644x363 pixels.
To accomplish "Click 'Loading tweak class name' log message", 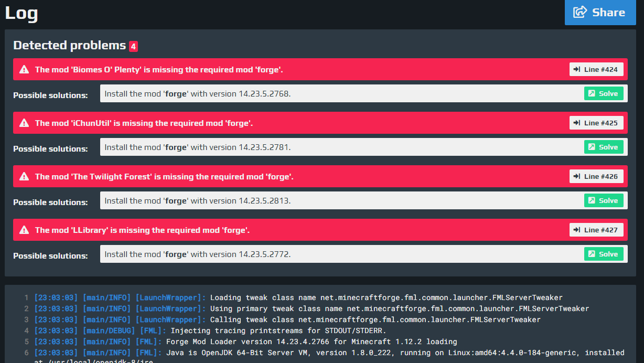I will (x=387, y=297).
